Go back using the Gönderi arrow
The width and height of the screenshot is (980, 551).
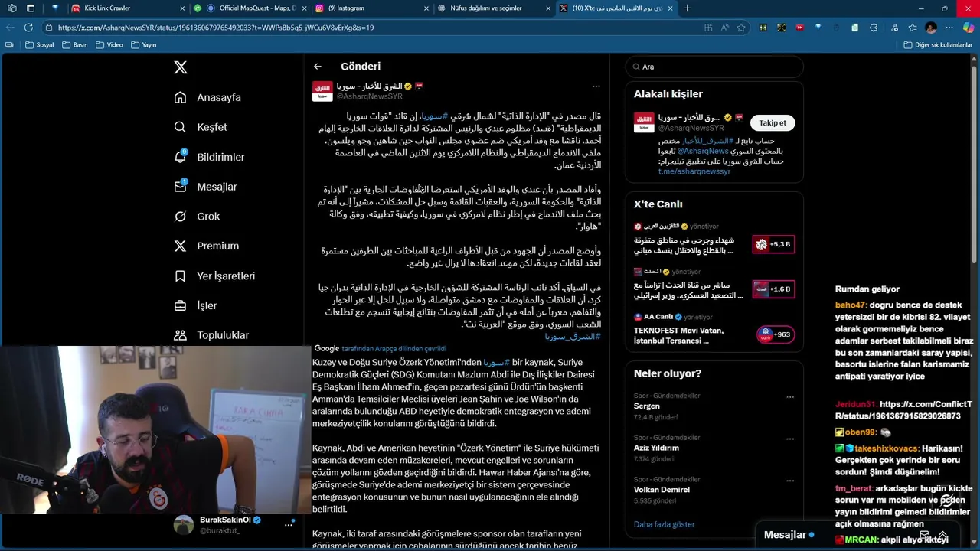[x=318, y=67]
